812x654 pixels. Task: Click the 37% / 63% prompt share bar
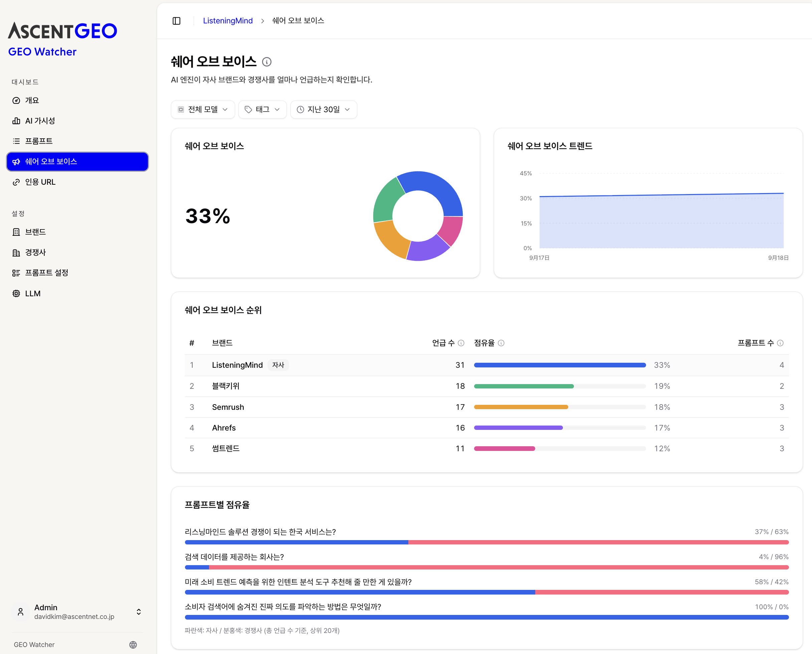click(x=486, y=542)
